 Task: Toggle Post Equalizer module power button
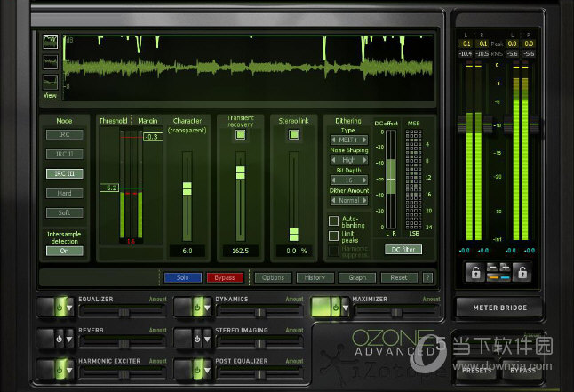tap(197, 370)
